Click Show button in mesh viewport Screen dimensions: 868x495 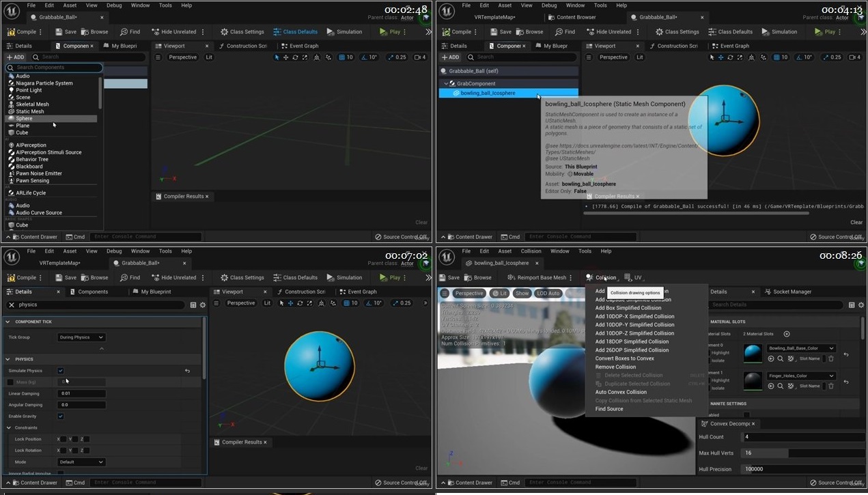pos(522,293)
